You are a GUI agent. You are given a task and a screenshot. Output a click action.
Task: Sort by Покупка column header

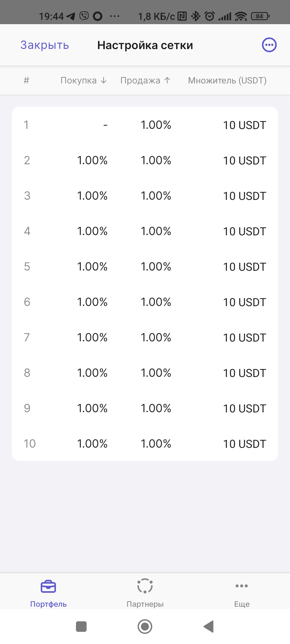[84, 80]
